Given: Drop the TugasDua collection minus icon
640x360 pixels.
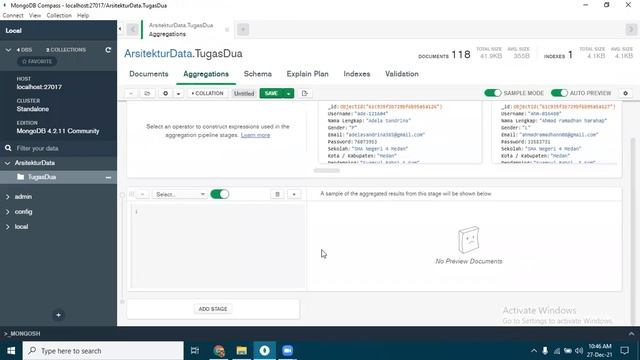Looking at the screenshot, I should (108, 178).
